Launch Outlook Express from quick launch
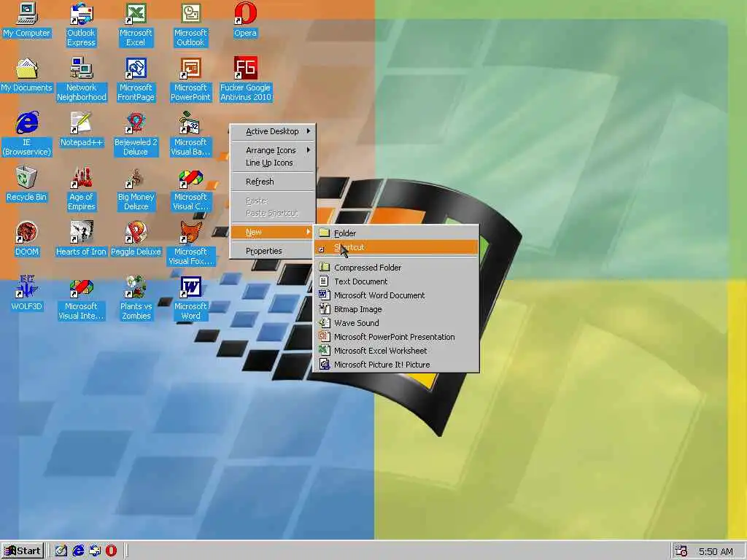The height and width of the screenshot is (560, 747). pyautogui.click(x=95, y=551)
